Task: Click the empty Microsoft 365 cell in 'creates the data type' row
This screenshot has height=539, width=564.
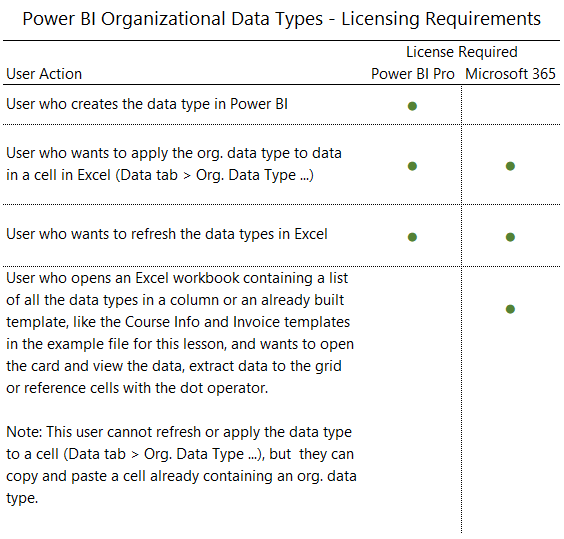Action: pos(511,105)
